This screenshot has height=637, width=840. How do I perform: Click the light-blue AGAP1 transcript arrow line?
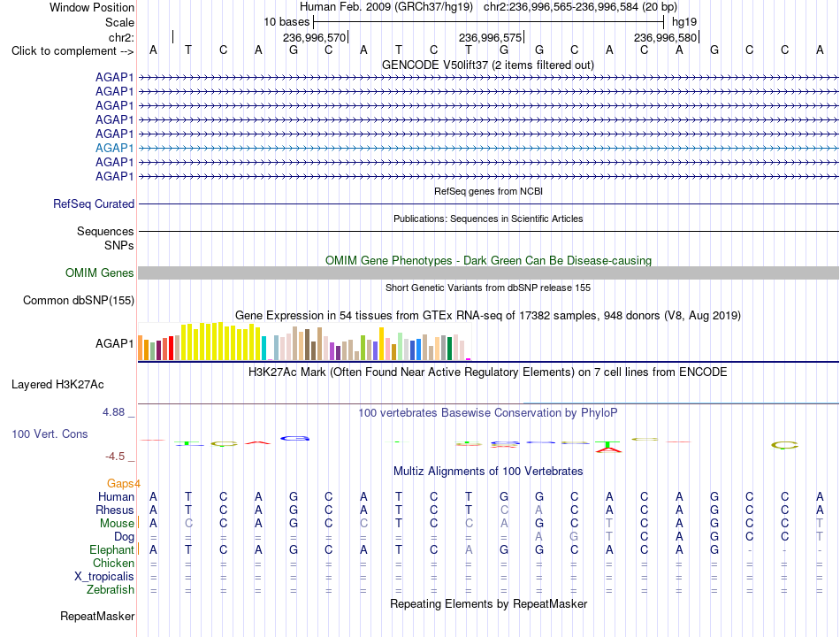click(x=488, y=148)
